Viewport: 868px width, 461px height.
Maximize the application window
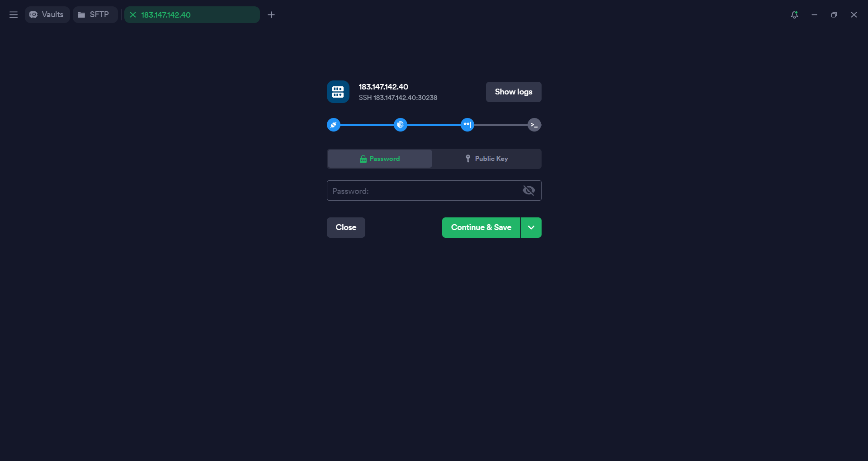point(834,15)
